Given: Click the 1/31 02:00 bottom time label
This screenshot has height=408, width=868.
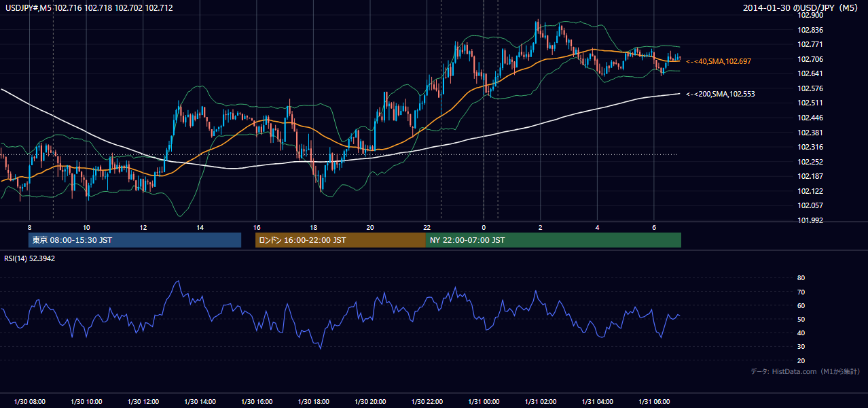Looking at the screenshot, I should tap(540, 401).
